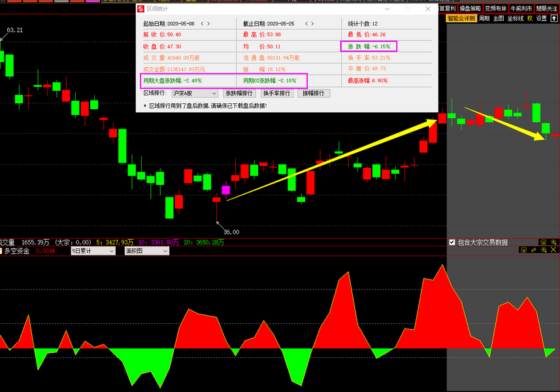Screen dimensions: 560x392
Task: Click the magenta candlestick on the chart
Action: 226,190
